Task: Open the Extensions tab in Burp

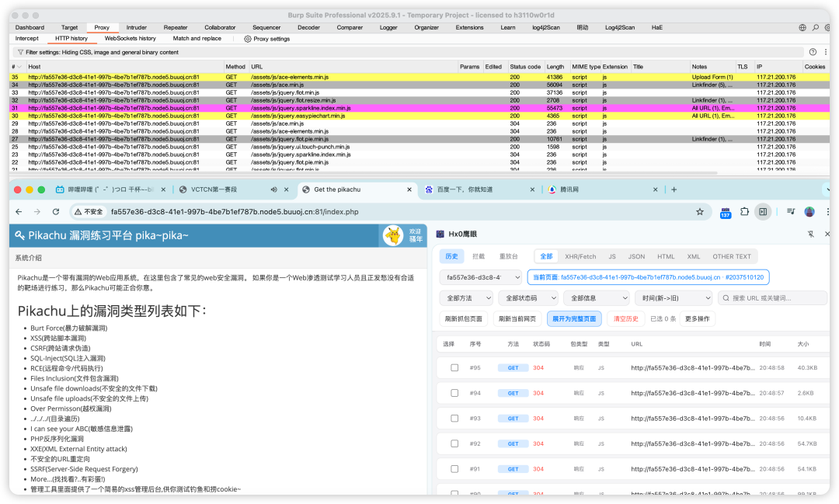Action: click(469, 27)
